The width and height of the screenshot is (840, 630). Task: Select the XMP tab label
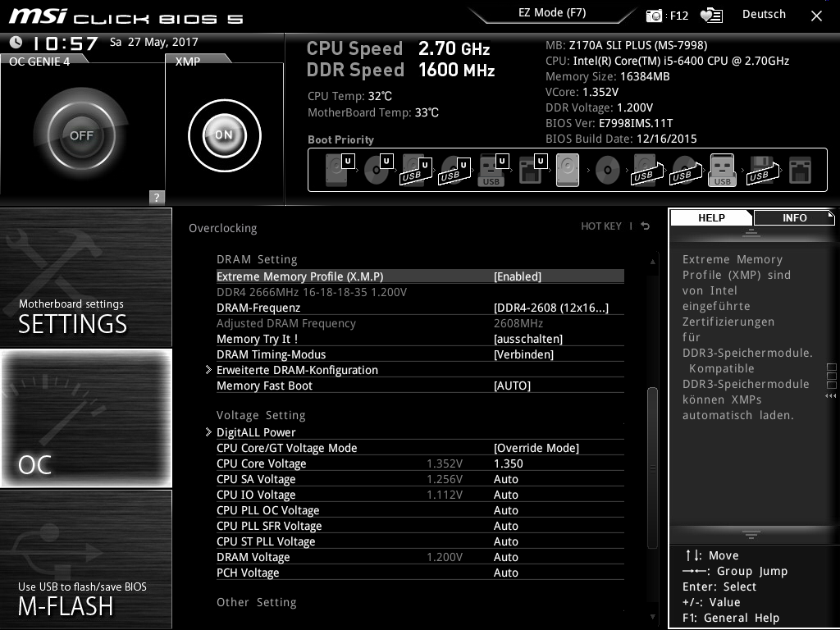(x=188, y=62)
